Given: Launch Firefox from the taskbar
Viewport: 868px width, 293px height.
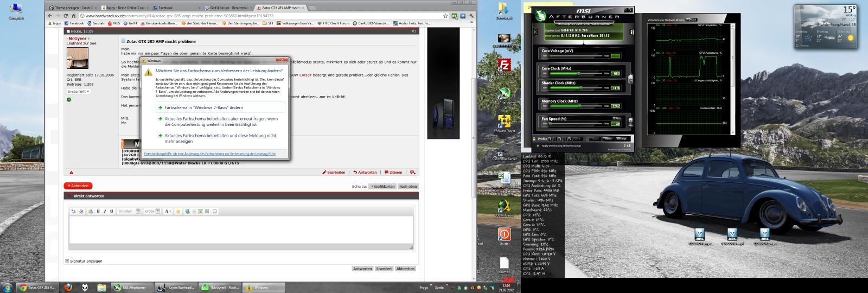Looking at the screenshot, I should coord(68,288).
